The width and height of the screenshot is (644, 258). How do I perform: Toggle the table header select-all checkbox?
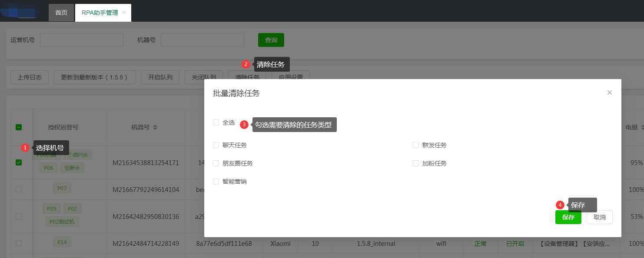tap(19, 127)
